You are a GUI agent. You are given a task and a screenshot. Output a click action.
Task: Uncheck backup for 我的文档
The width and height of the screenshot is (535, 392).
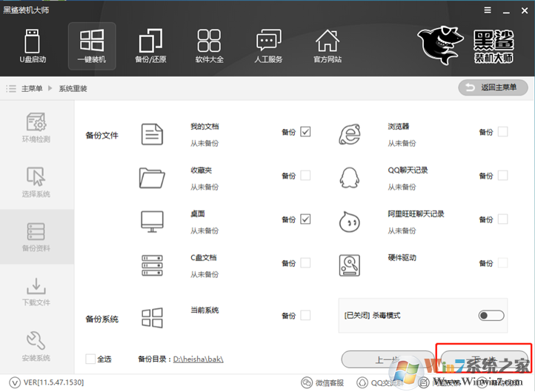[305, 132]
